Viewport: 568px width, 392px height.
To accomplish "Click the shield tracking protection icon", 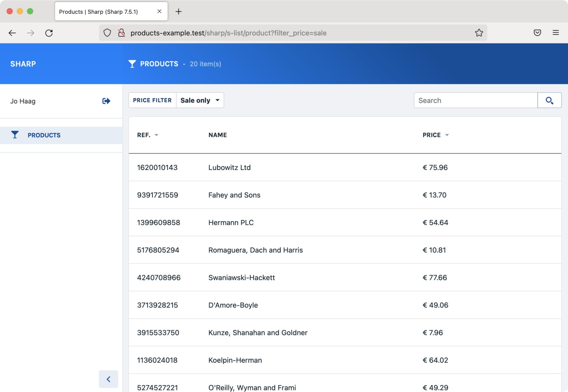I will pos(107,33).
